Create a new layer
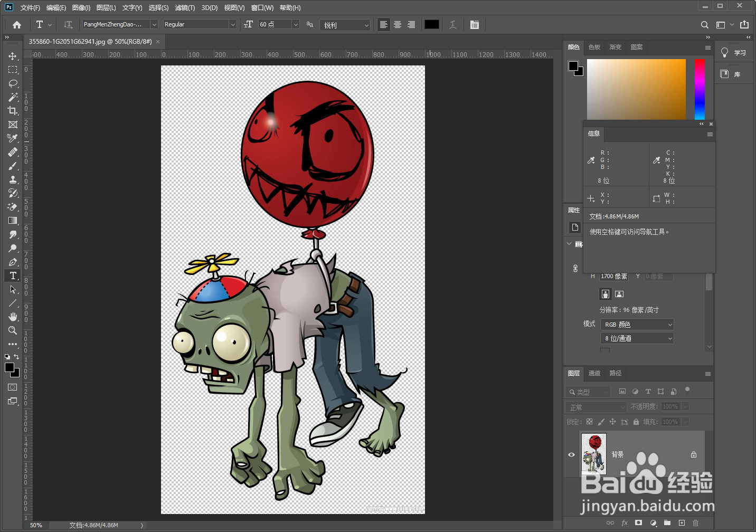This screenshot has width=756, height=532. pos(682,522)
